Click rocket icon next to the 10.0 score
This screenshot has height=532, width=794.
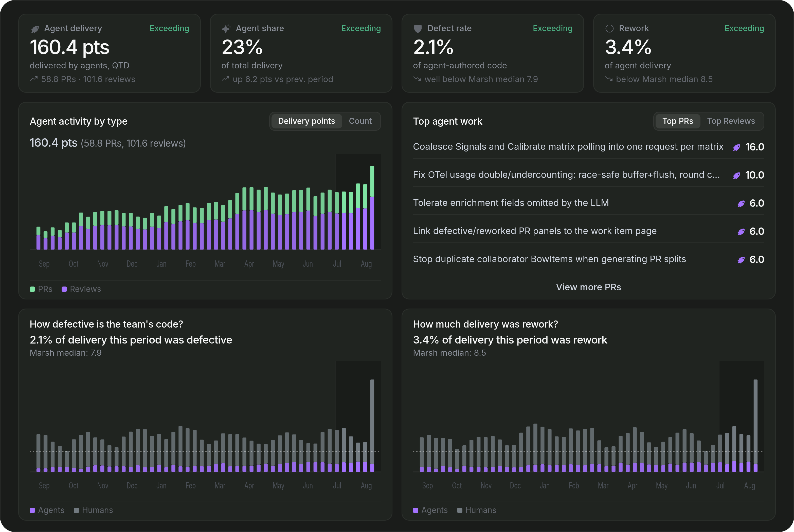tap(736, 176)
